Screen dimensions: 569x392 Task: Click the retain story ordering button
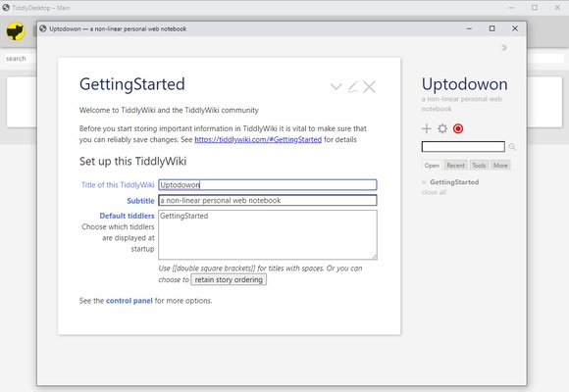tap(229, 279)
